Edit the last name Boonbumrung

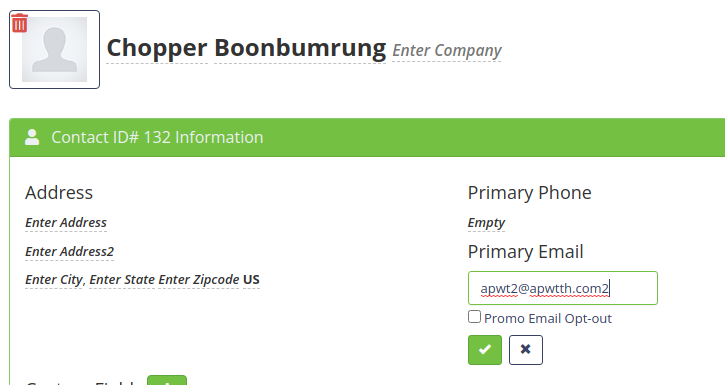(x=300, y=48)
